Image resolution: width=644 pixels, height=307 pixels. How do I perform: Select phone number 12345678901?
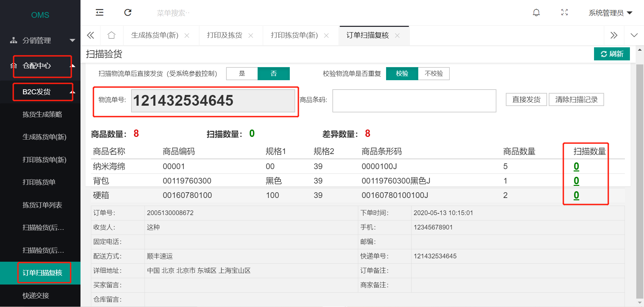[x=433, y=227]
